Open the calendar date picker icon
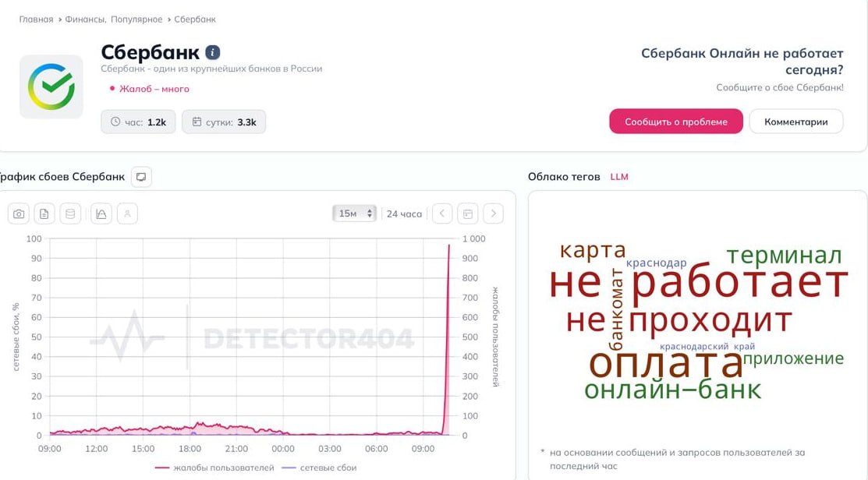868x480 pixels. coord(467,214)
